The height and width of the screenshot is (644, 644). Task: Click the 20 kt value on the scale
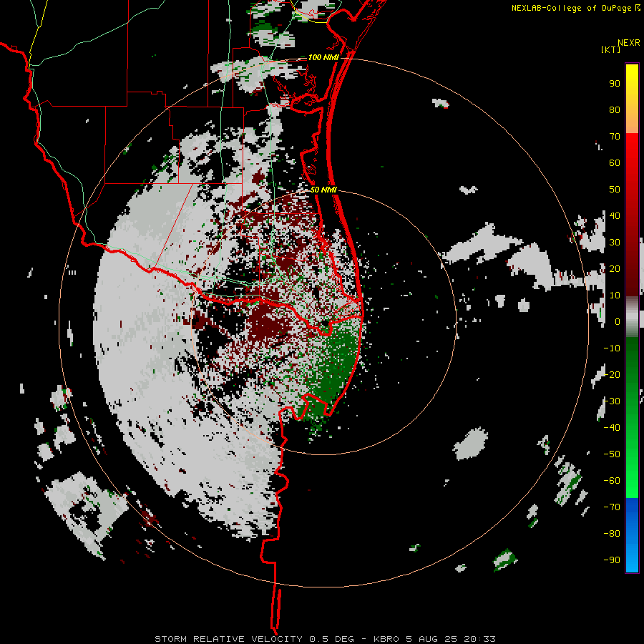[x=615, y=269]
